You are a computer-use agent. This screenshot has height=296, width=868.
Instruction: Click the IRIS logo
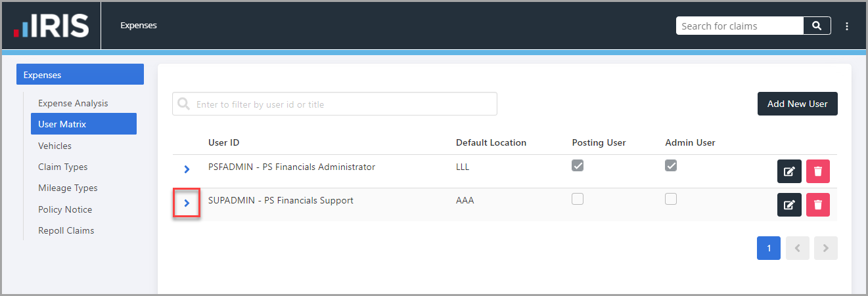pos(51,26)
